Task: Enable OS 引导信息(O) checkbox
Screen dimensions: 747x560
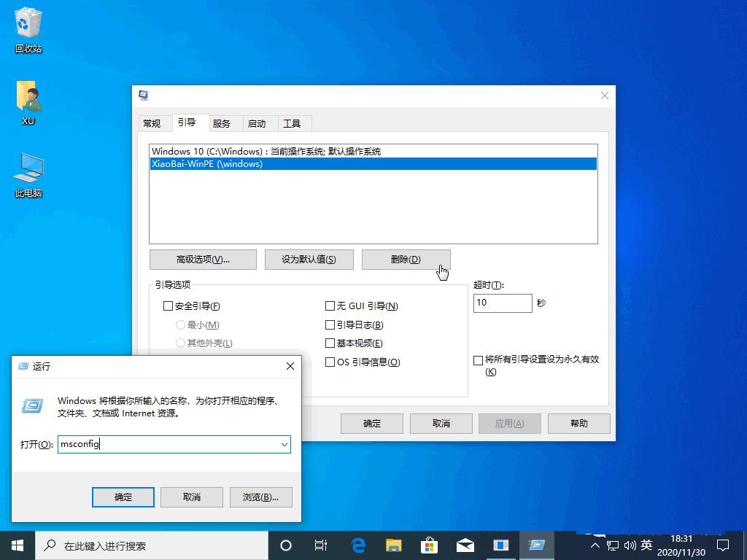Action: pyautogui.click(x=330, y=362)
